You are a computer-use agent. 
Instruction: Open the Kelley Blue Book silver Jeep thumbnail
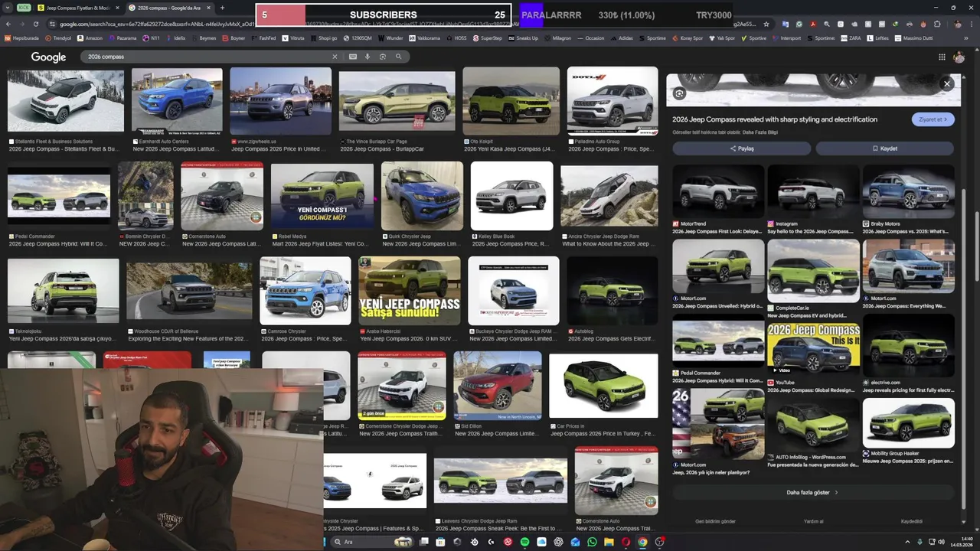[511, 196]
